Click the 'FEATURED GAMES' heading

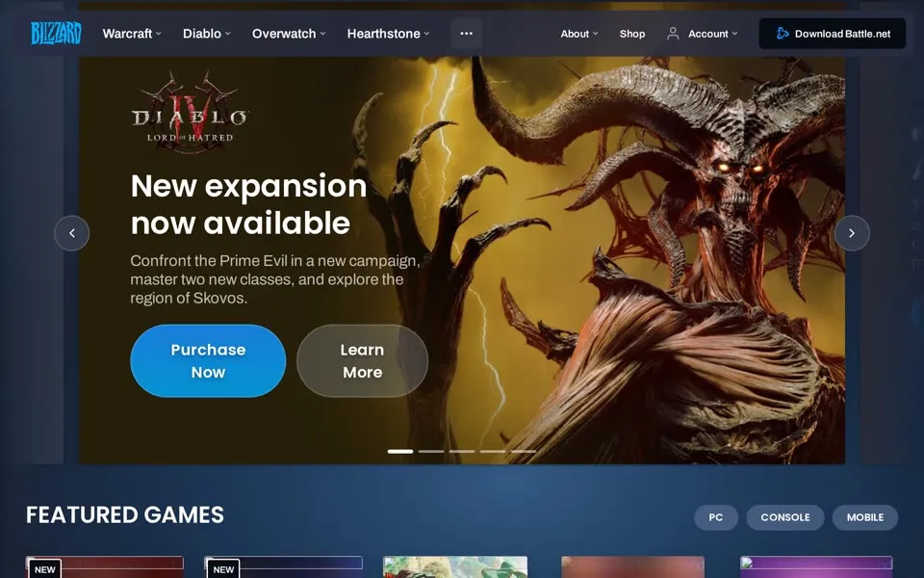point(125,514)
